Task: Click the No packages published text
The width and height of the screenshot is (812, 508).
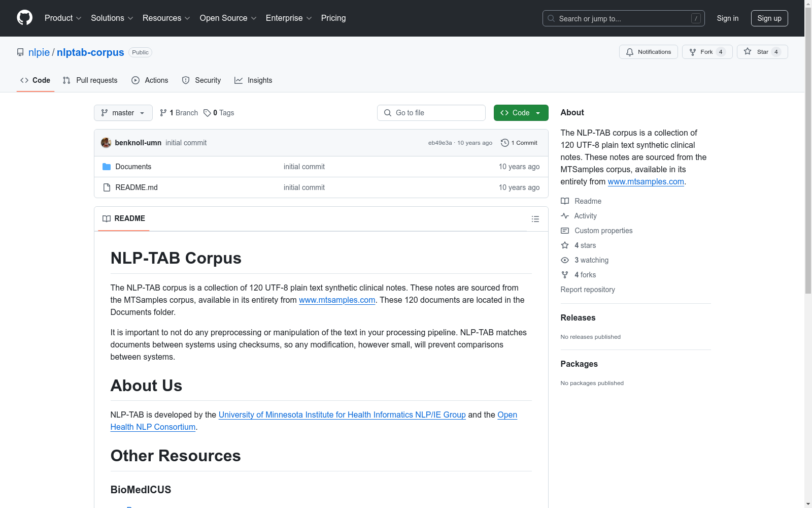Action: point(592,383)
